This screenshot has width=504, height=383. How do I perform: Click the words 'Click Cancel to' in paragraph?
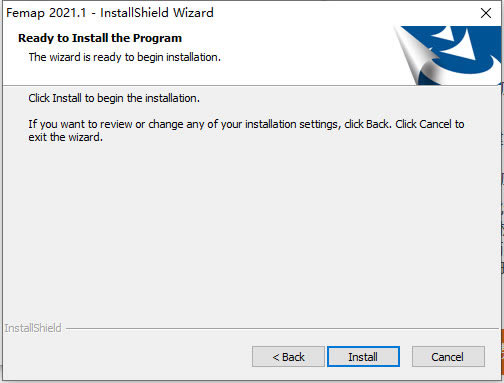click(430, 124)
